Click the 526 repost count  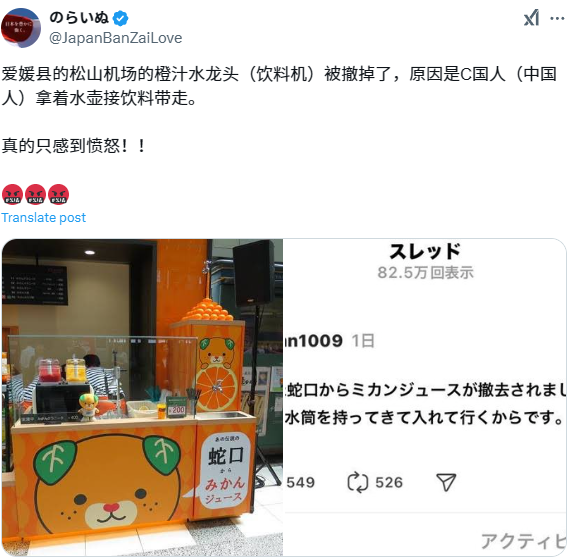click(389, 482)
